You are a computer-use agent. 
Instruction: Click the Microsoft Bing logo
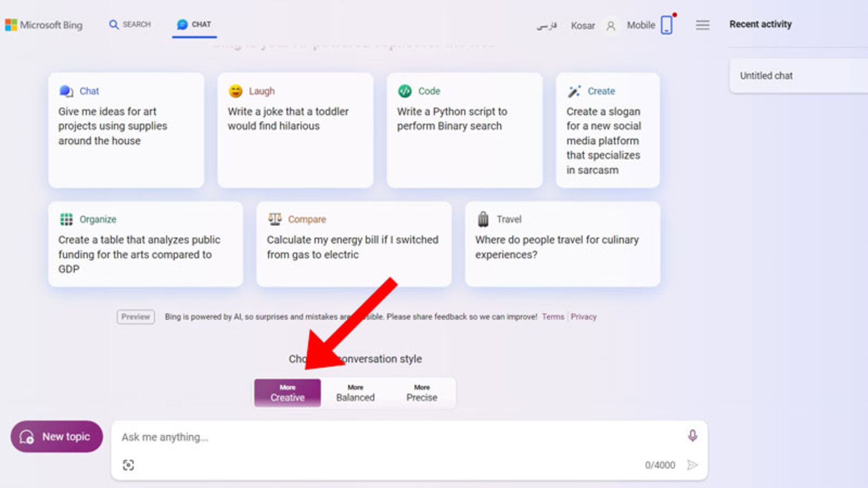44,25
